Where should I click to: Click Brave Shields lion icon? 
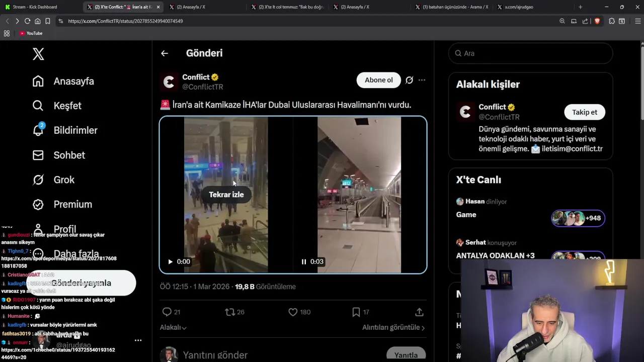point(597,21)
